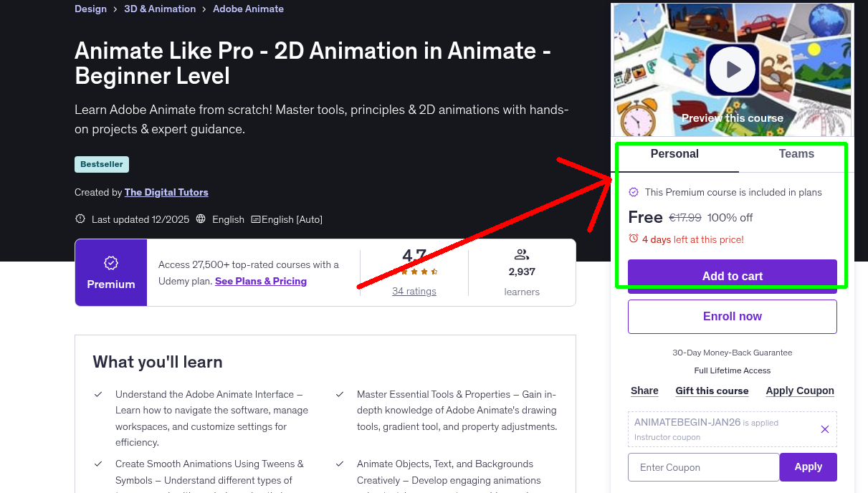The height and width of the screenshot is (493, 868).
Task: Open The Digital Tutors instructor page
Action: coord(166,192)
